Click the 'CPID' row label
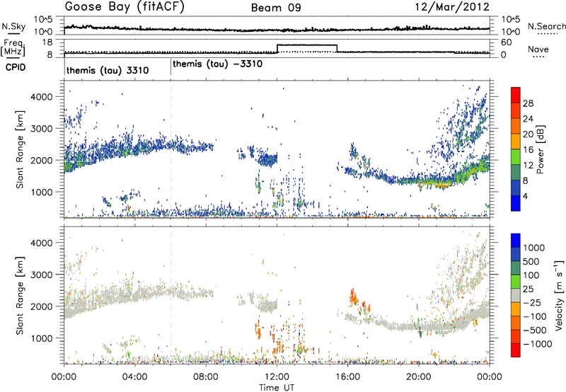Screen dimensions: 566x392 click(16, 67)
